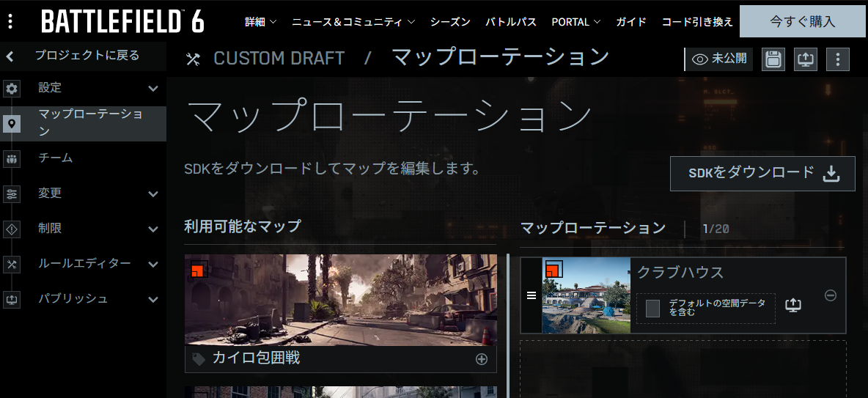Go back with プロジェクトに戻る
The width and height of the screenshot is (868, 398).
tap(87, 56)
